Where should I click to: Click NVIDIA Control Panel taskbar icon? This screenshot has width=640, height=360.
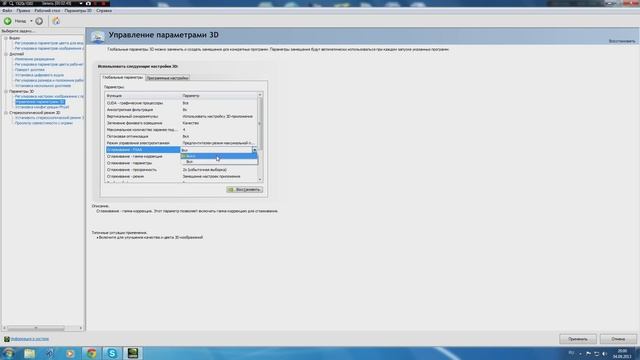[133, 353]
